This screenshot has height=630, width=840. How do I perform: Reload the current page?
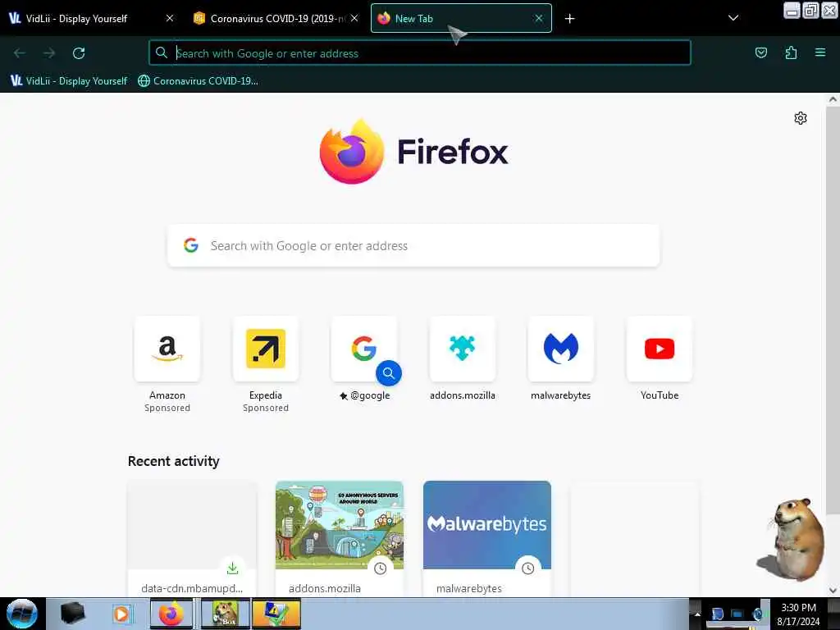tap(79, 53)
